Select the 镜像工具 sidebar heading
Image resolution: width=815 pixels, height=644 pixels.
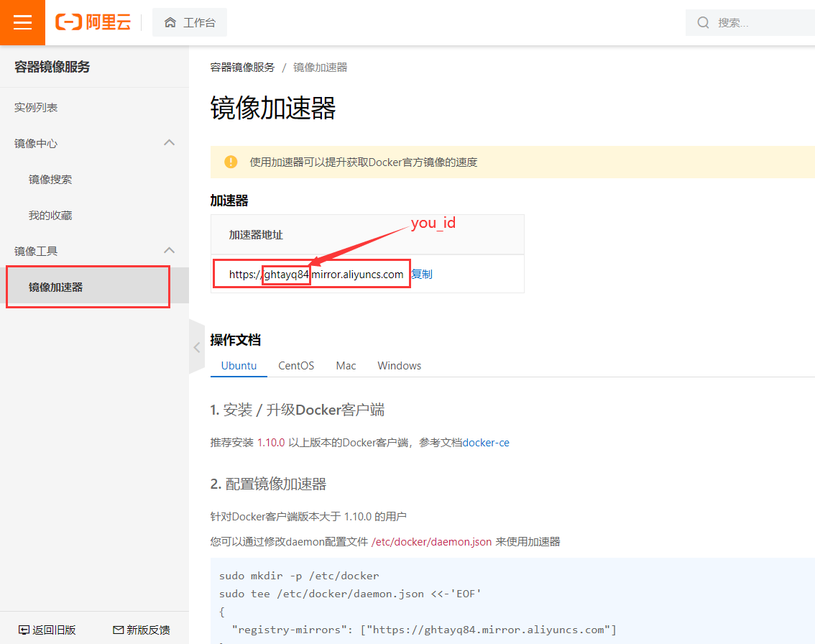(36, 251)
